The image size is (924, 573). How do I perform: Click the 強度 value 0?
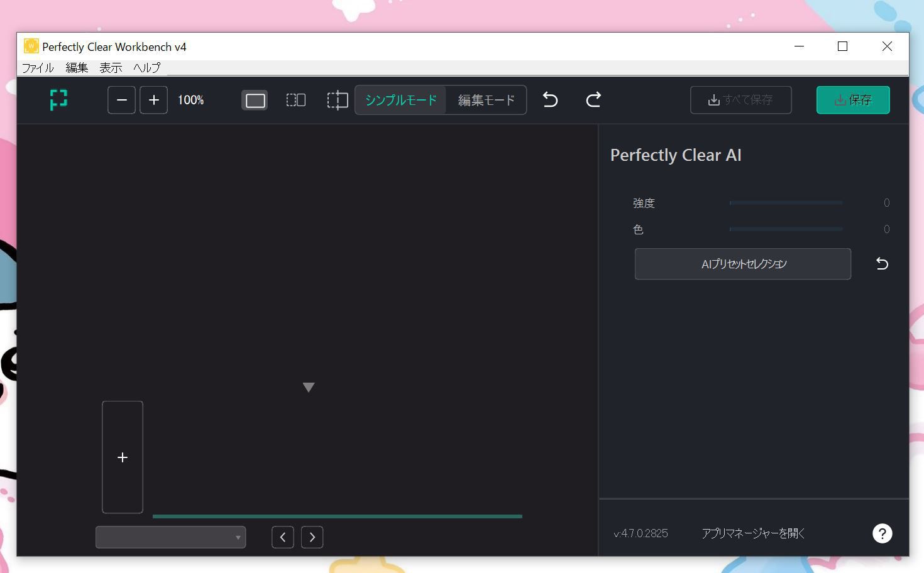click(886, 203)
